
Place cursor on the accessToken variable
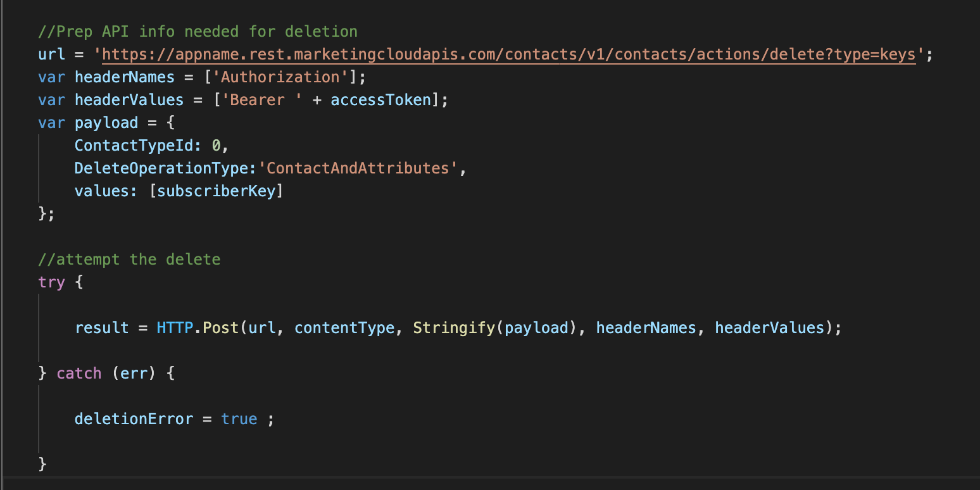[380, 100]
